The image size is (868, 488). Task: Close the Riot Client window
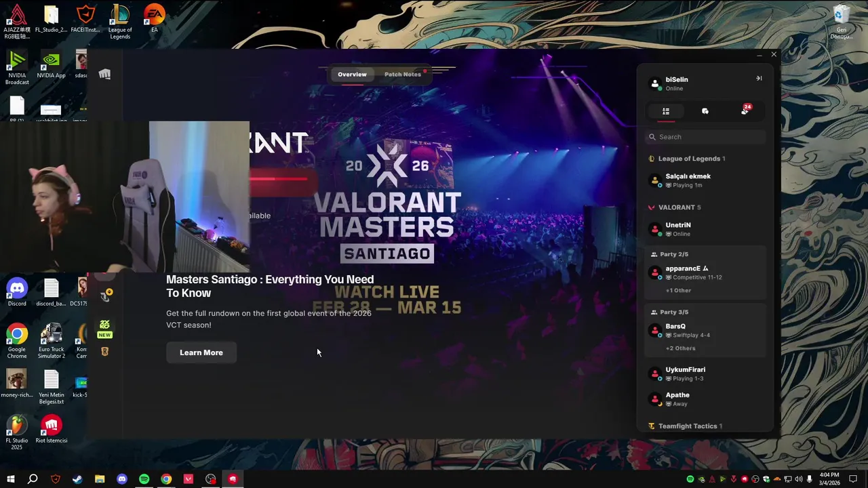(774, 55)
